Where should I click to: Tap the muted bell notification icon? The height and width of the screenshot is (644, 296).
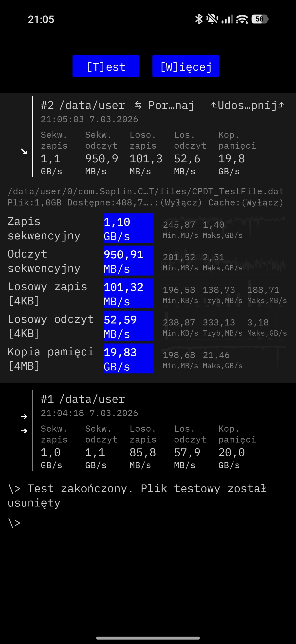pos(212,19)
